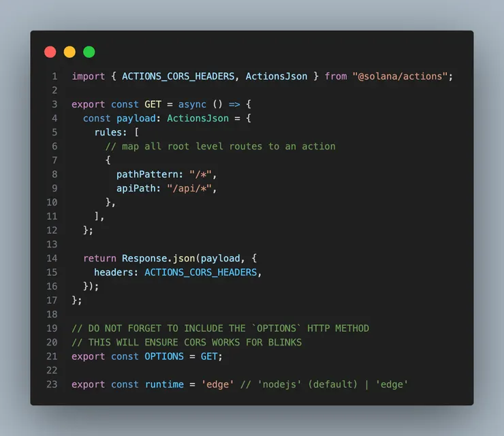The image size is (504, 436).
Task: Click line number 23 in gutter
Action: point(52,384)
